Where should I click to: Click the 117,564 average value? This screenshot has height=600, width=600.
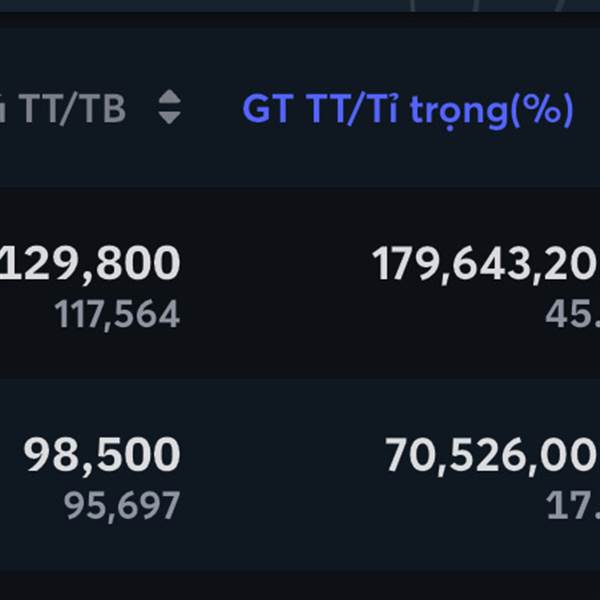tap(117, 315)
